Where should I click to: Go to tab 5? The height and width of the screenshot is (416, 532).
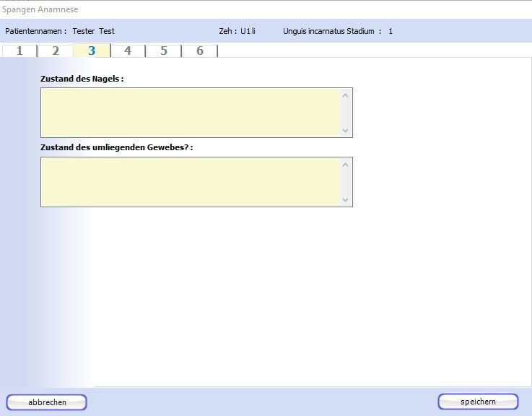click(164, 51)
